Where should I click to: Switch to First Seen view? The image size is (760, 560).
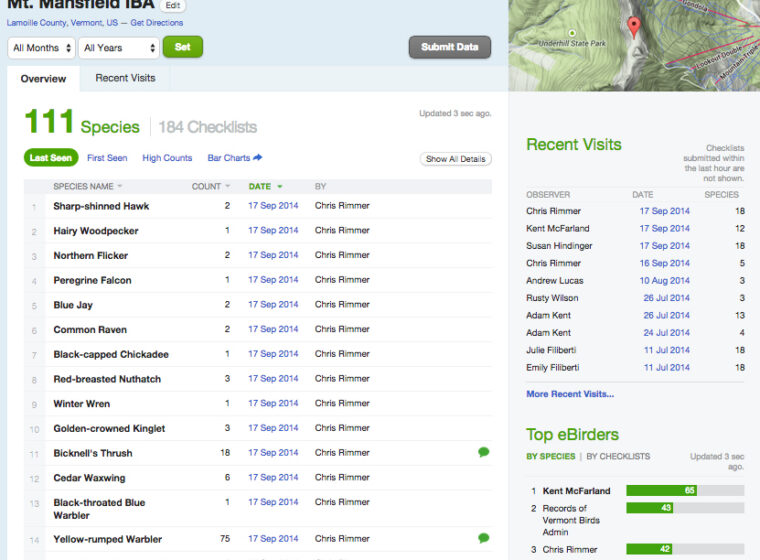coord(107,158)
